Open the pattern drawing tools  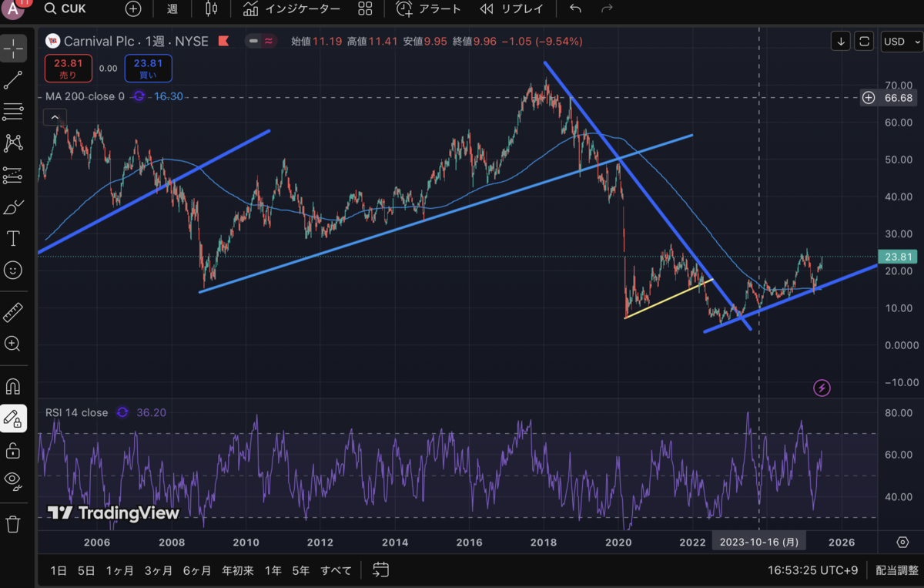[x=13, y=143]
